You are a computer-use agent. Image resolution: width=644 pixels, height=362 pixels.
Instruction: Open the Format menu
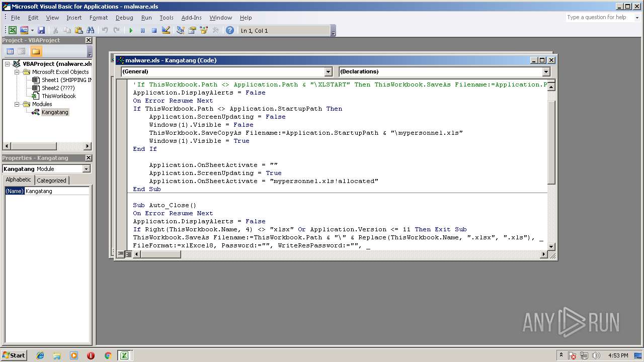pos(99,18)
